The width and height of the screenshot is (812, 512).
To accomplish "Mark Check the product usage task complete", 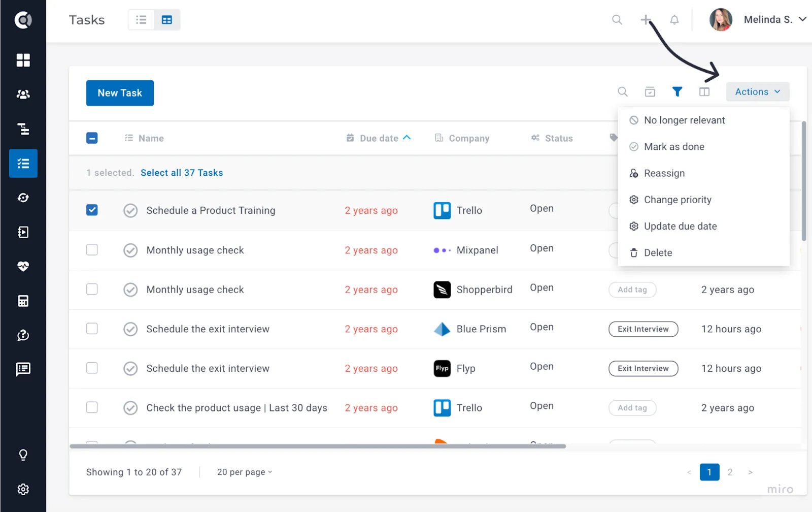I will click(130, 408).
